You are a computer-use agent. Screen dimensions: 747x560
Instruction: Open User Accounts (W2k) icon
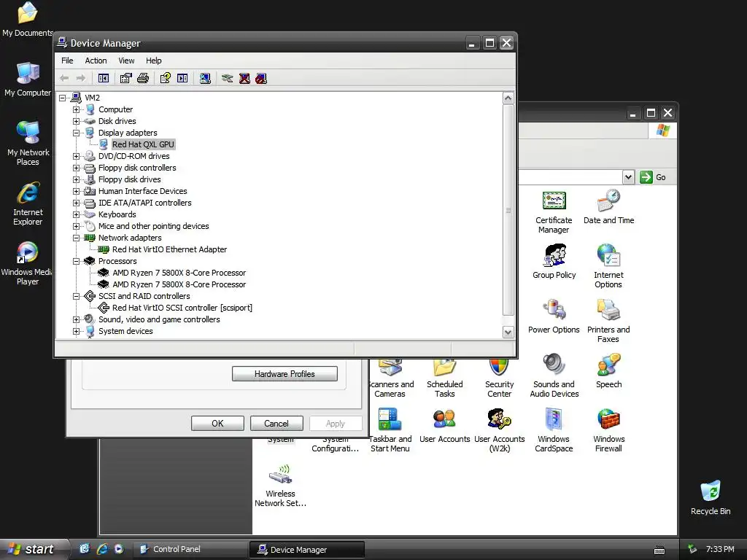tap(499, 430)
